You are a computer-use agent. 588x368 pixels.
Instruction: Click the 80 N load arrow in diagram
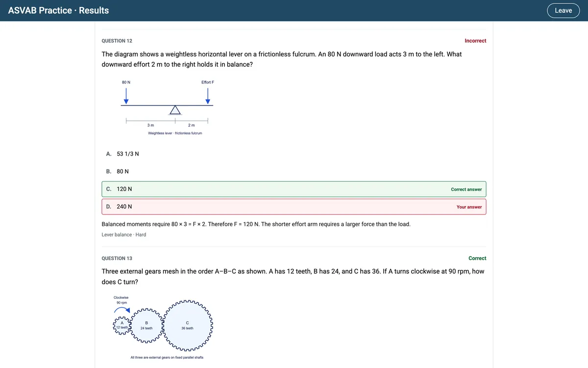(x=126, y=96)
